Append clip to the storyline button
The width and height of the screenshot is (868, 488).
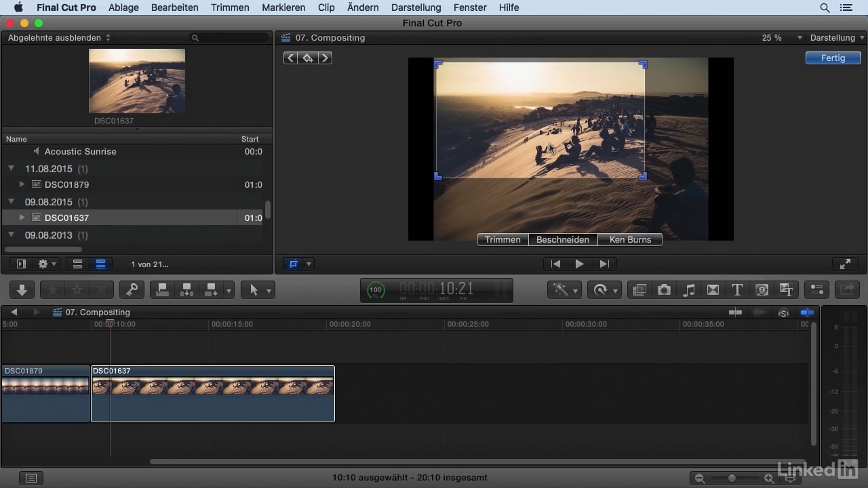211,290
